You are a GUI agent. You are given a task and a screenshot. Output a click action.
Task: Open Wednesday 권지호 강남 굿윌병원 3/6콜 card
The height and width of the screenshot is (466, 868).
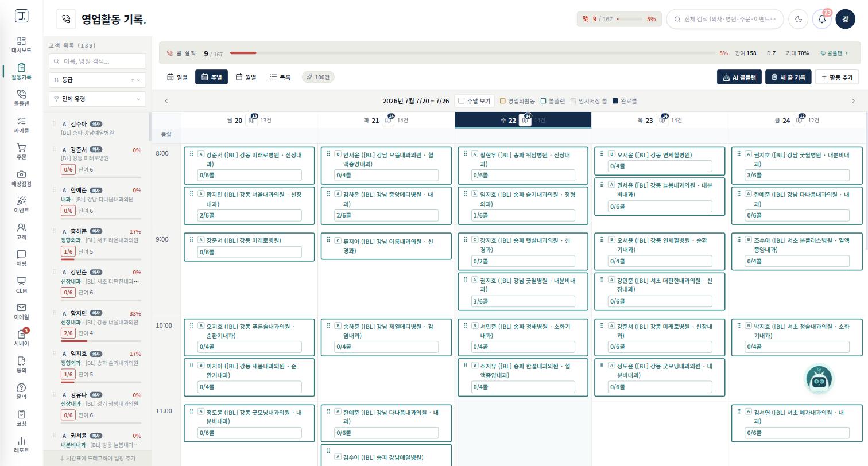(523, 292)
